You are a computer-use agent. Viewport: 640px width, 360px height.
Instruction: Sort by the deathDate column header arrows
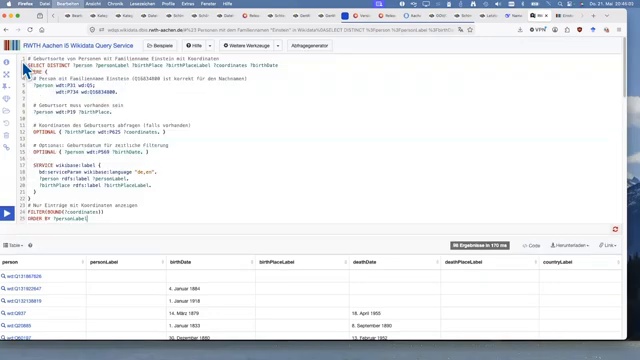437,262
